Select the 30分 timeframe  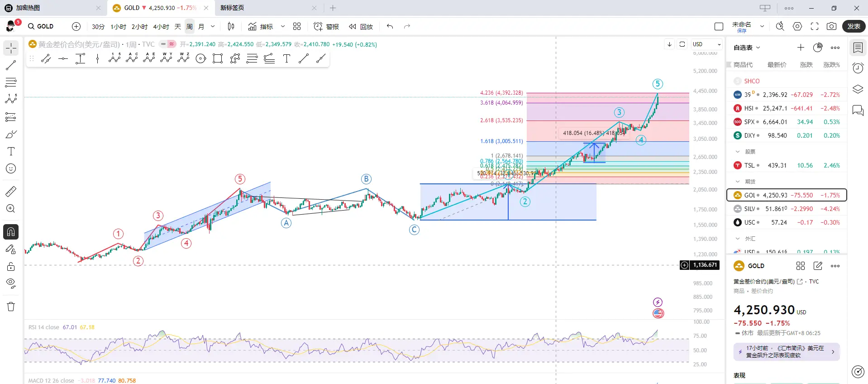coord(98,27)
